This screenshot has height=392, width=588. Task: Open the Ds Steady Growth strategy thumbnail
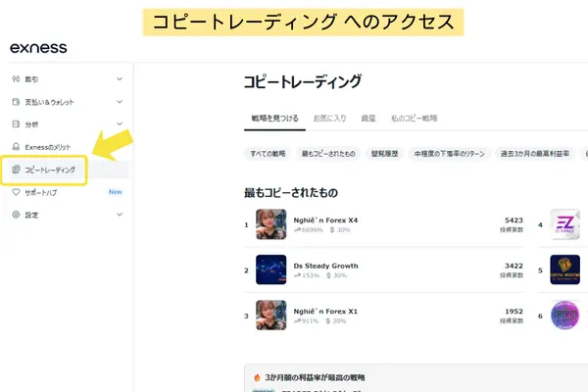click(x=270, y=269)
